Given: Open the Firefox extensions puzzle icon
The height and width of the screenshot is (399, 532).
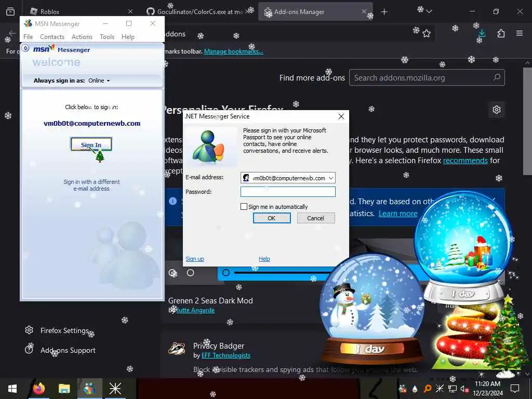Looking at the screenshot, I should [x=501, y=33].
